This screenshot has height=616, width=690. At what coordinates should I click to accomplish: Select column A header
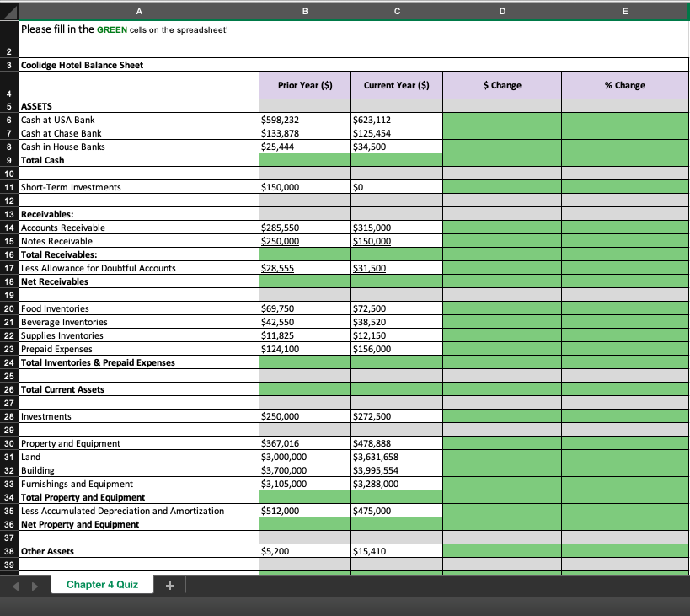[139, 12]
